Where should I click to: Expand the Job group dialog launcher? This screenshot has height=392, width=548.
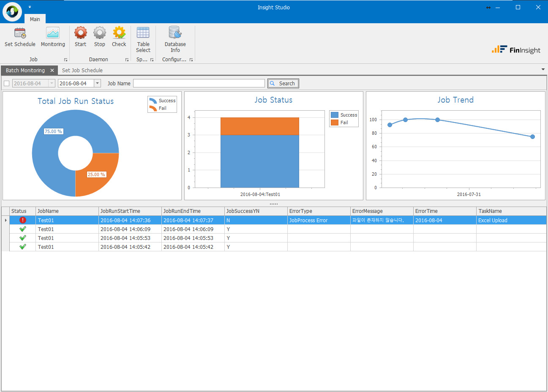click(65, 60)
